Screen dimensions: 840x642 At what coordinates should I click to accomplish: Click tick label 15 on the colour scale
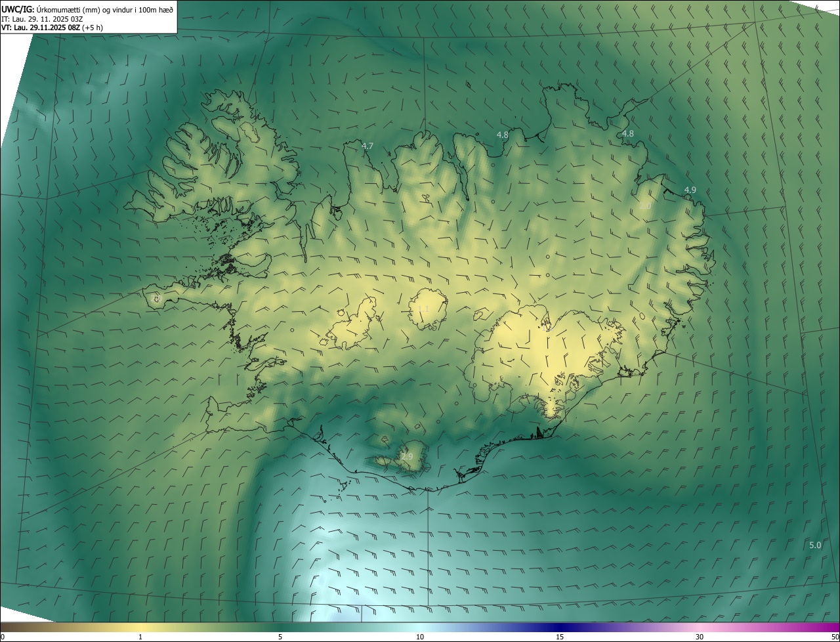click(560, 637)
